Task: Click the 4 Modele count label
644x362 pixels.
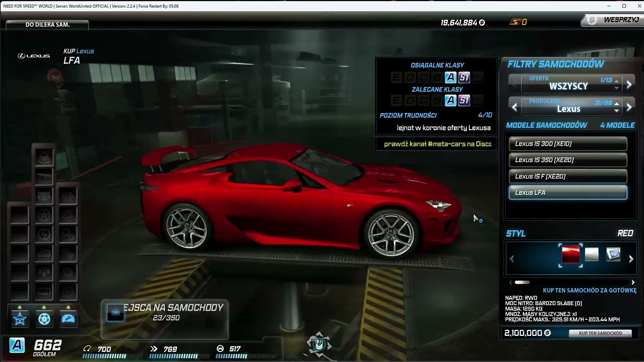Action: click(617, 125)
